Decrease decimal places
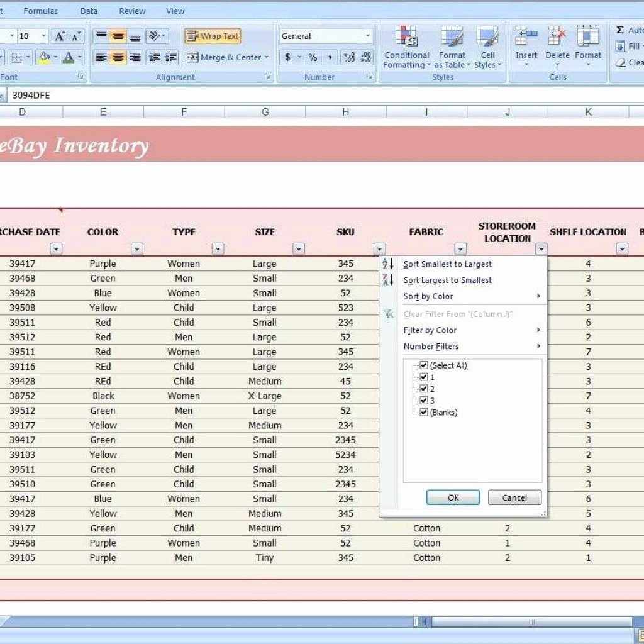This screenshot has width=644, height=644. tap(365, 57)
